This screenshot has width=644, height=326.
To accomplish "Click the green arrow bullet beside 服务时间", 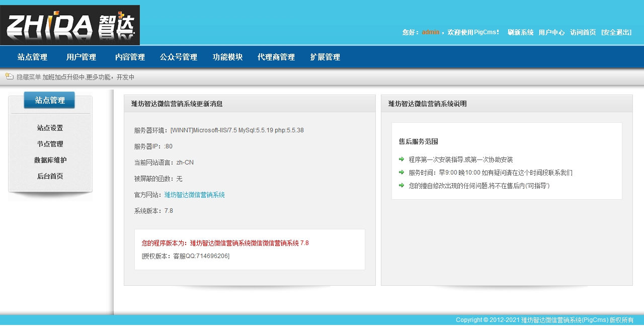I will (x=401, y=172).
